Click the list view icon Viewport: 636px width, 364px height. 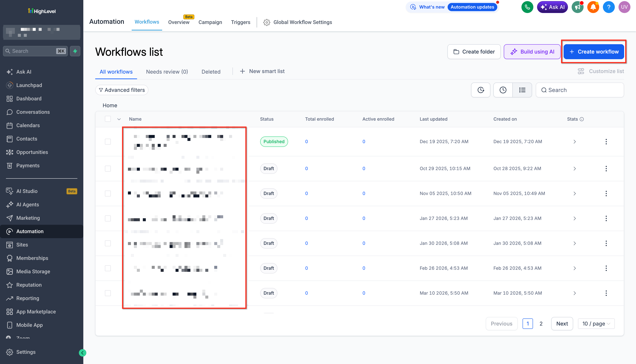coord(522,90)
